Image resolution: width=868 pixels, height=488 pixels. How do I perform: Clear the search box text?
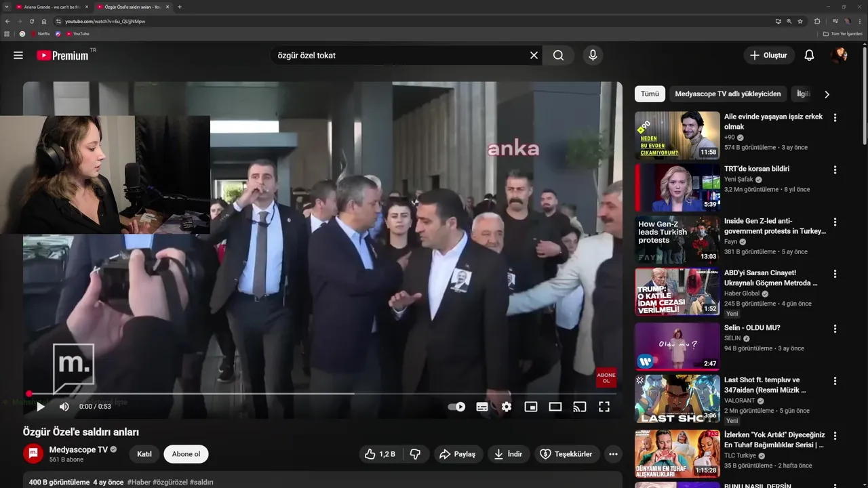click(534, 56)
